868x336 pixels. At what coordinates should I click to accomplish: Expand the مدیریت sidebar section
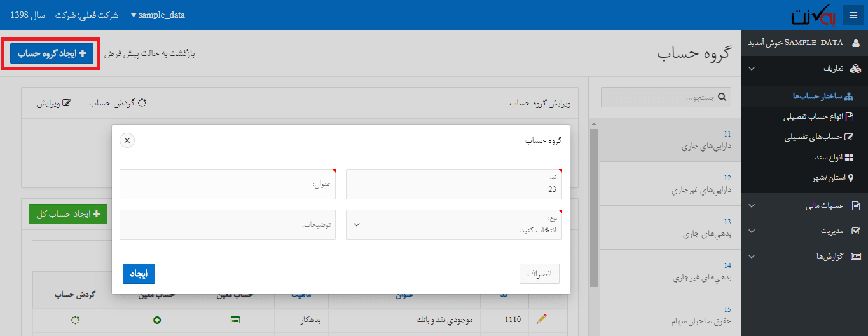804,231
